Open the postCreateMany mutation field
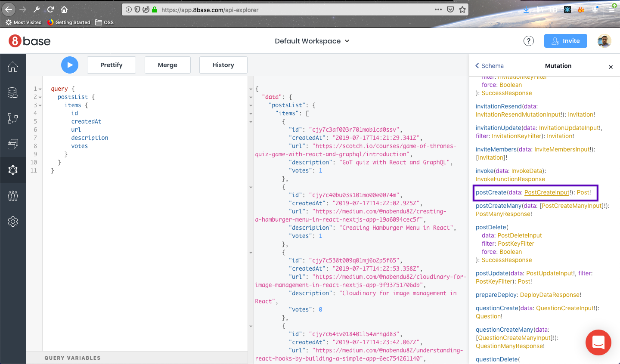 click(499, 206)
